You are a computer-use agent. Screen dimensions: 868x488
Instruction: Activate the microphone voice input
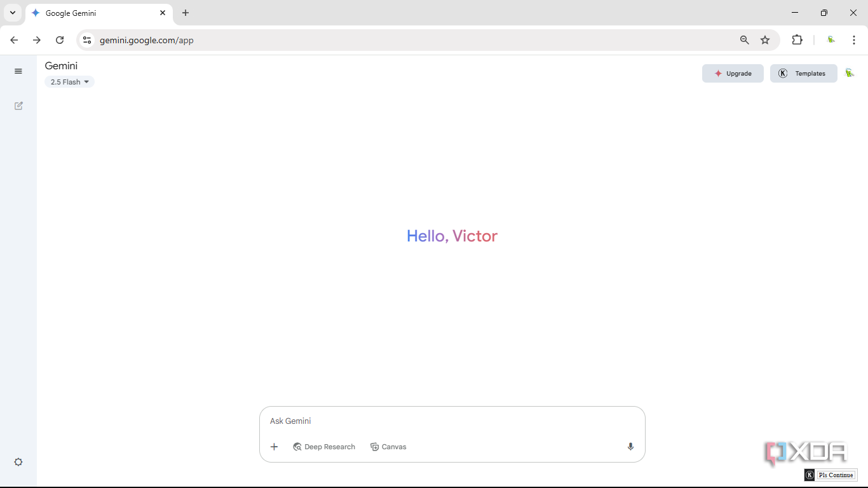click(630, 447)
